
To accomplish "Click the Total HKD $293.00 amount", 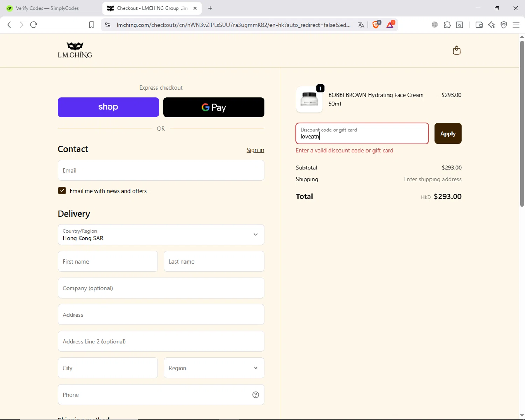I will (x=441, y=197).
